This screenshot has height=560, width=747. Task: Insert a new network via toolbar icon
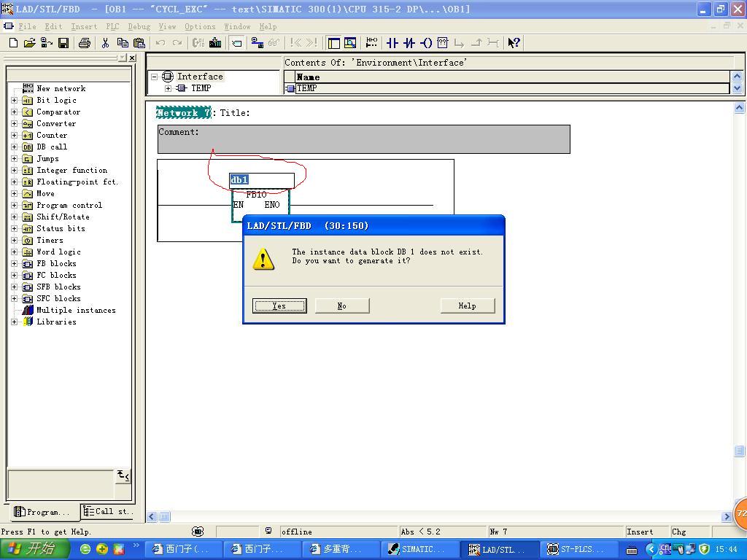(x=371, y=43)
